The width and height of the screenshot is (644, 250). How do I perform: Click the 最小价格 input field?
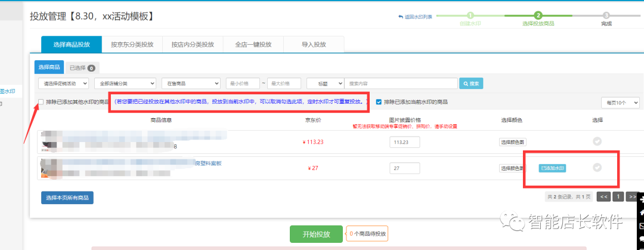[x=243, y=84]
